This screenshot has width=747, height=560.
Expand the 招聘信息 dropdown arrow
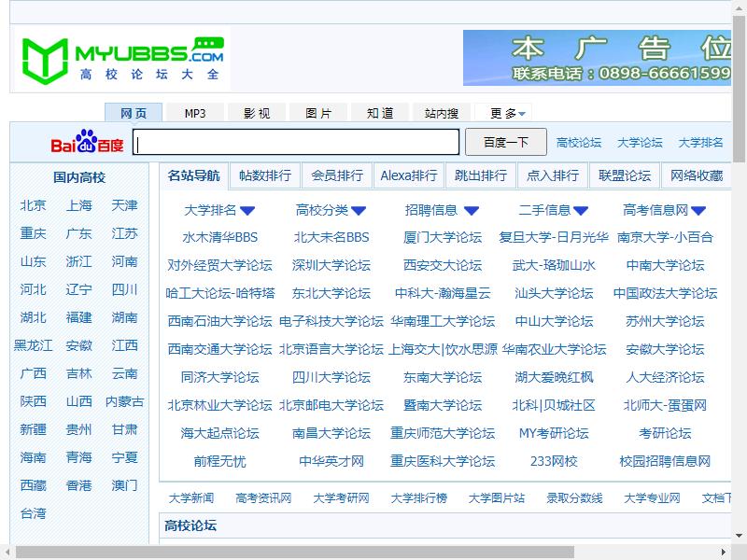click(x=472, y=211)
